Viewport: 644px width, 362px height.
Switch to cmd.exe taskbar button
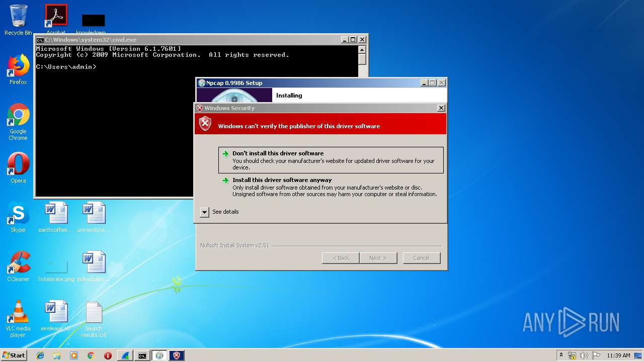[x=142, y=355]
